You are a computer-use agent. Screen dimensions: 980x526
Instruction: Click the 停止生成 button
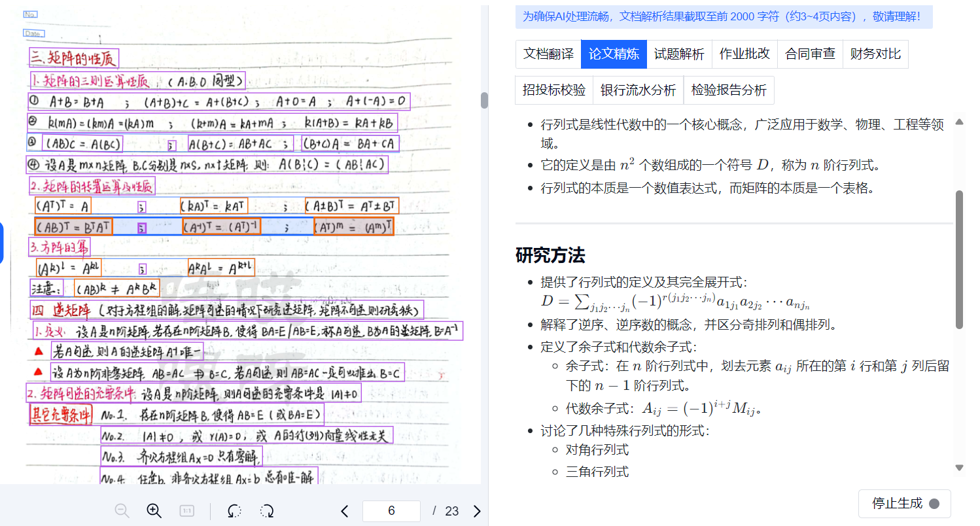(904, 504)
